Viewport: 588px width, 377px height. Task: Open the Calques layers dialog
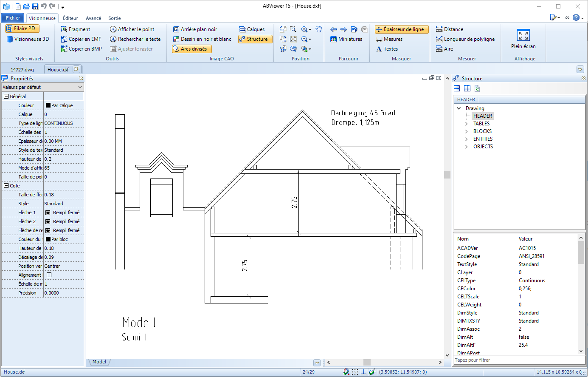252,29
